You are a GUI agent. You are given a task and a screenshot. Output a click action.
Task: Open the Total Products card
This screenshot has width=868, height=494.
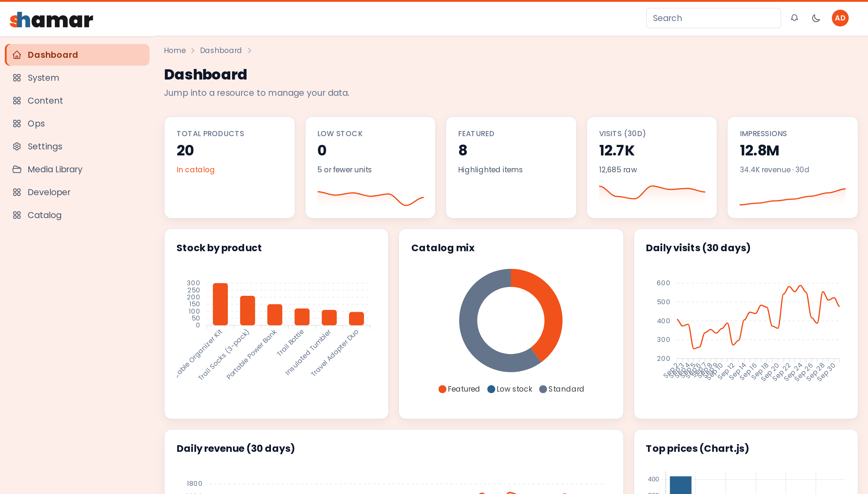pyautogui.click(x=229, y=167)
